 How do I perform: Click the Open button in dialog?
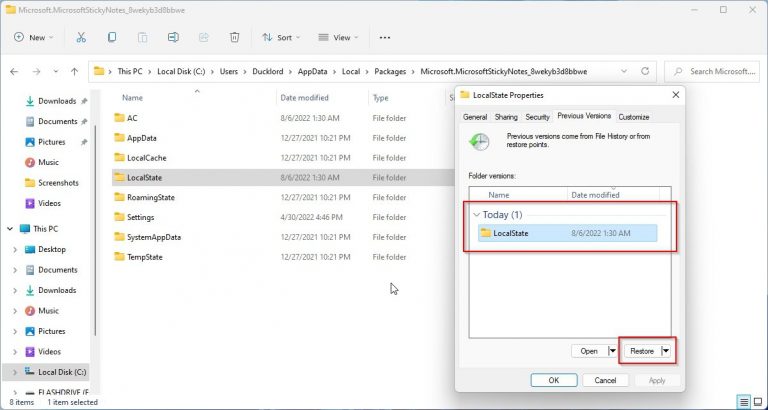point(589,351)
